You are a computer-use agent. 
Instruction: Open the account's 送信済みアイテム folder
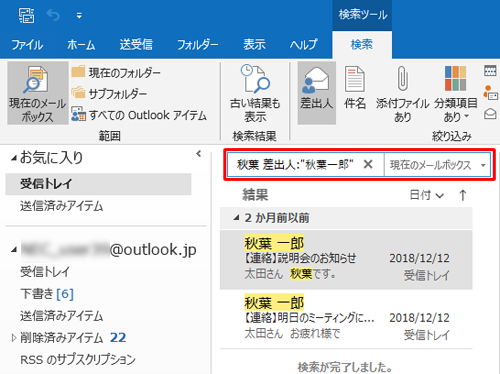(x=61, y=316)
